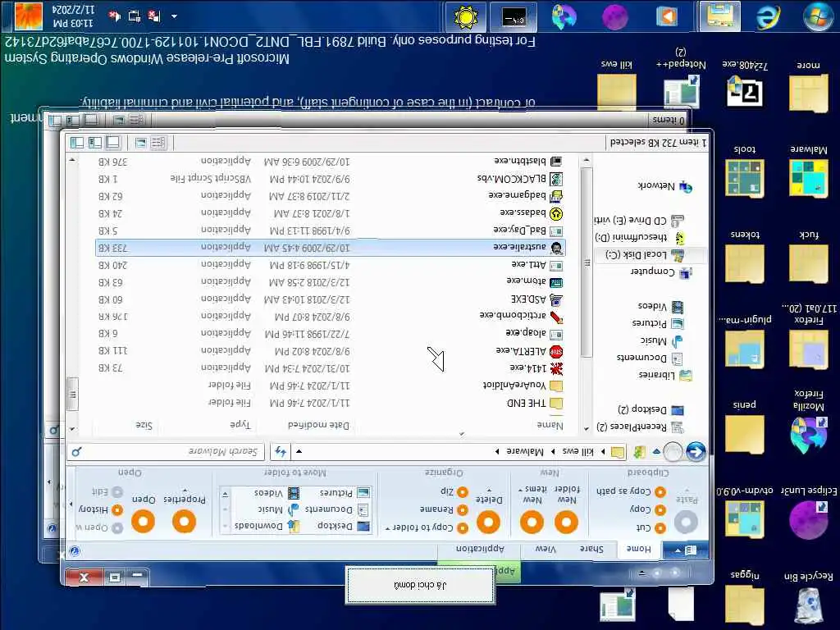The image size is (840, 630).
Task: Choose Downloads in Move to folder gallery
Action: point(267,526)
